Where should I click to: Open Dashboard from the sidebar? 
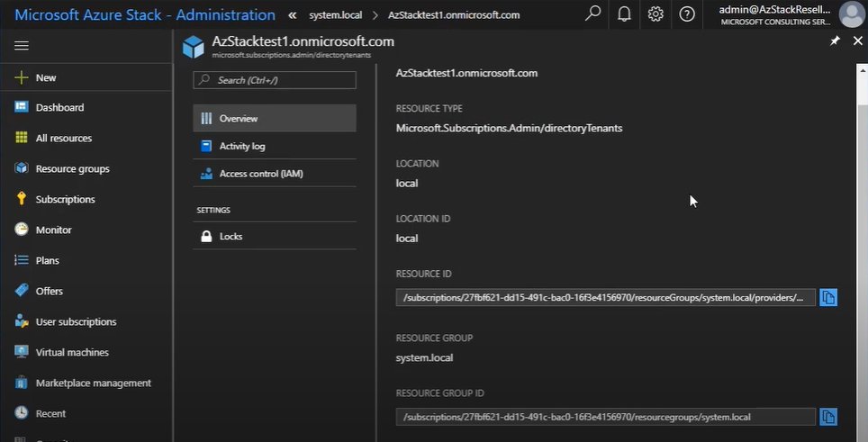click(59, 108)
